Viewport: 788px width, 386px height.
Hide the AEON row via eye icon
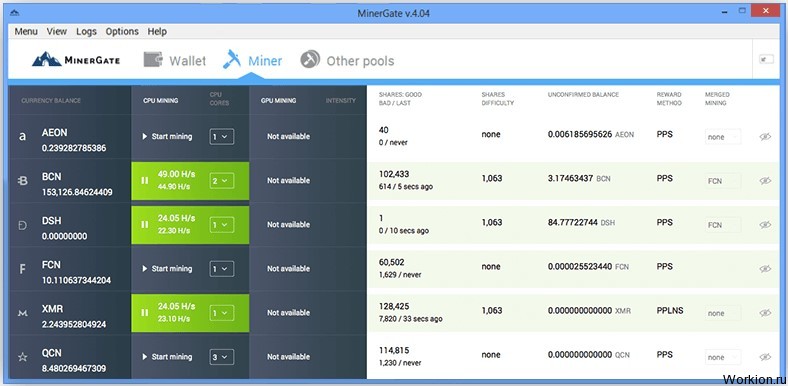(765, 137)
